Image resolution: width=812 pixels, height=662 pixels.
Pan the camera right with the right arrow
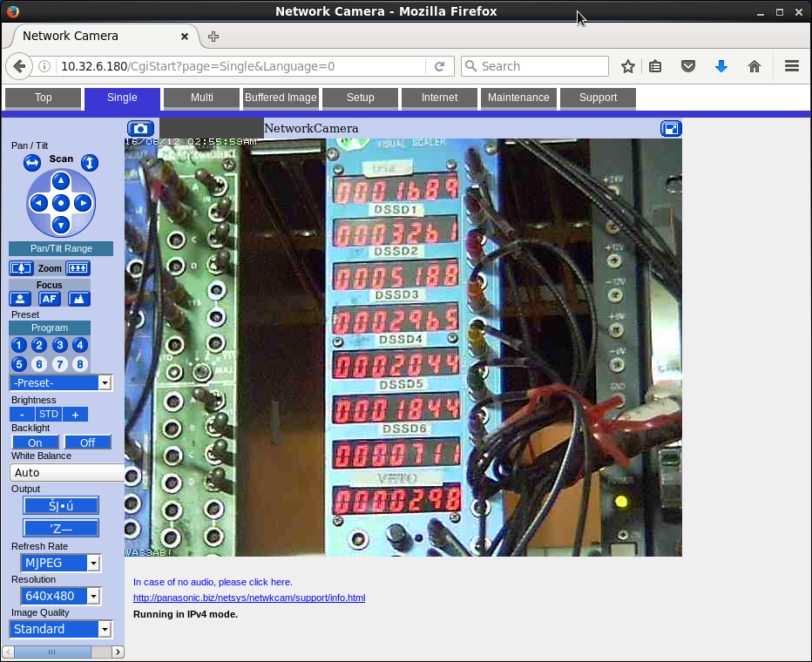(x=83, y=203)
